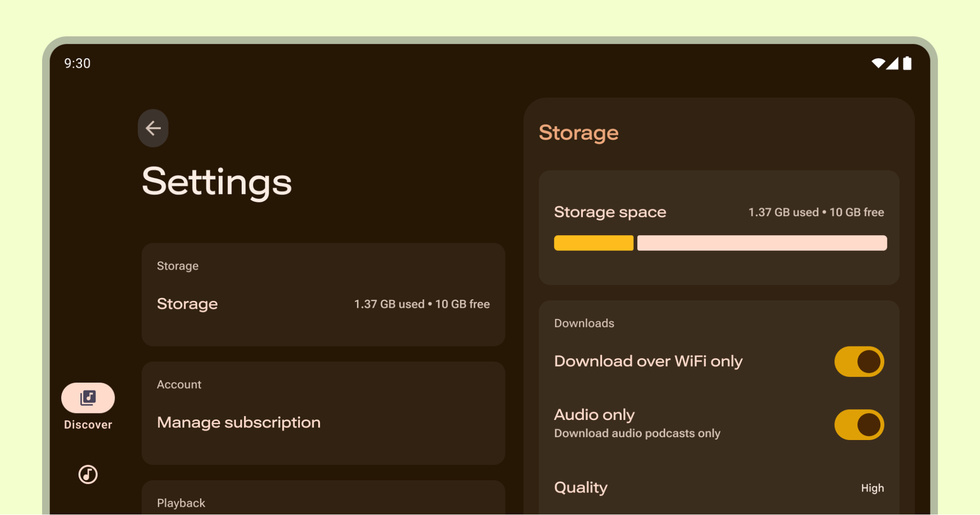
Task: Click the Account section label
Action: coord(179,385)
